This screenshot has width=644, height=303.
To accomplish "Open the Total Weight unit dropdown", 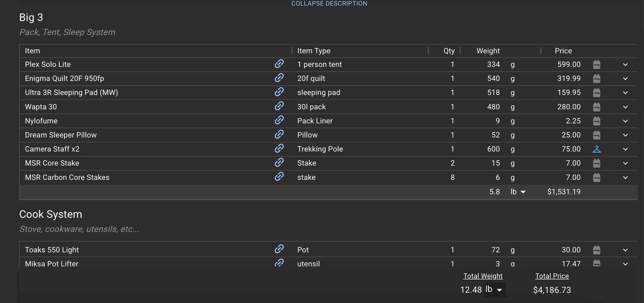I will point(495,290).
